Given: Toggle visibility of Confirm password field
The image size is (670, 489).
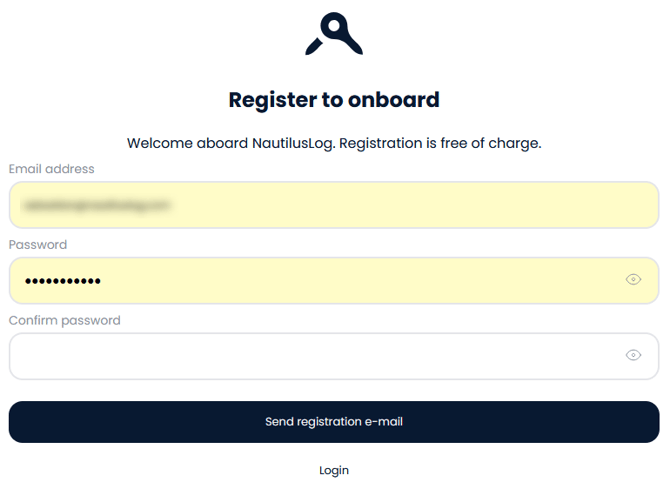Looking at the screenshot, I should 633,355.
